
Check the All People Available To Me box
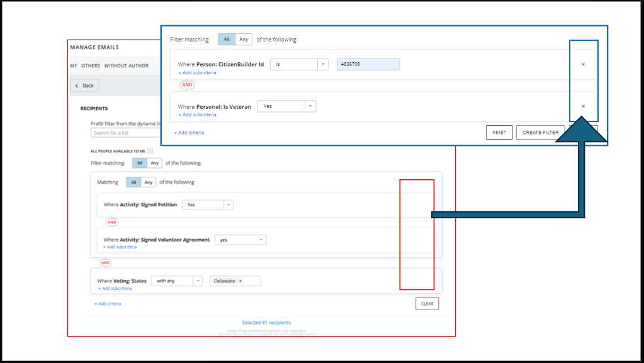click(150, 151)
